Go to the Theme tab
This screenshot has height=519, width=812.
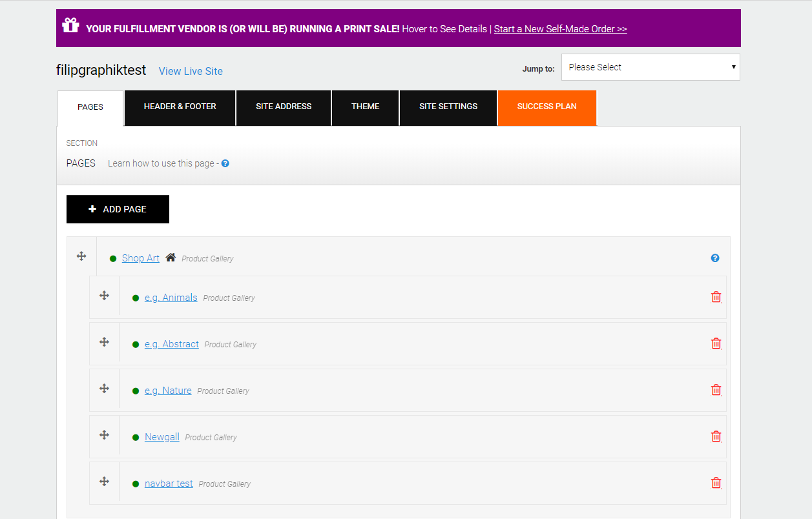pos(366,107)
